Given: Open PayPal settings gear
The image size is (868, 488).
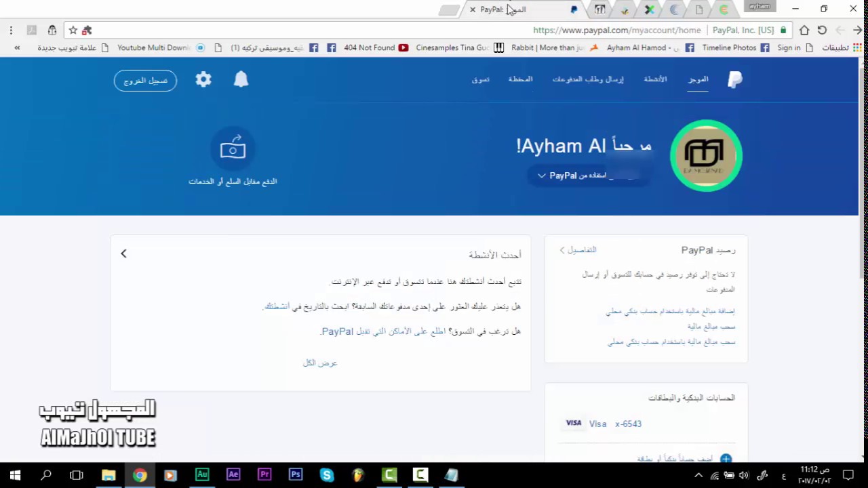Looking at the screenshot, I should 203,79.
